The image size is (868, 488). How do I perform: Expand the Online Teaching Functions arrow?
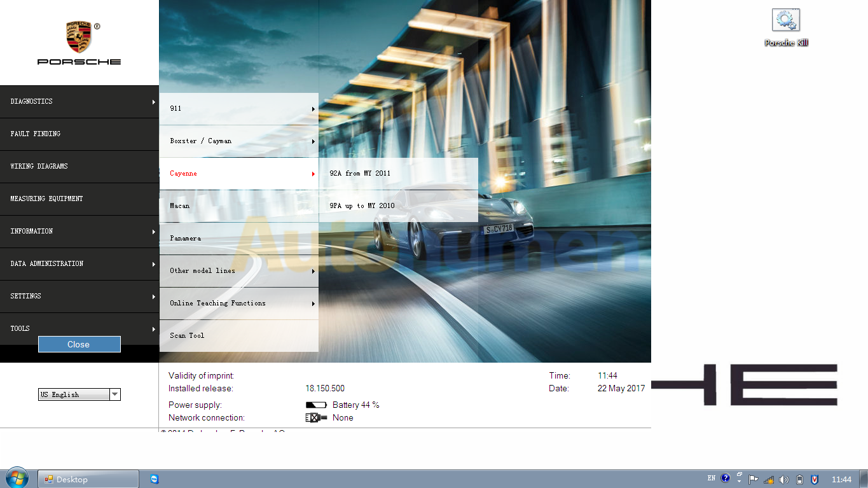coord(313,304)
